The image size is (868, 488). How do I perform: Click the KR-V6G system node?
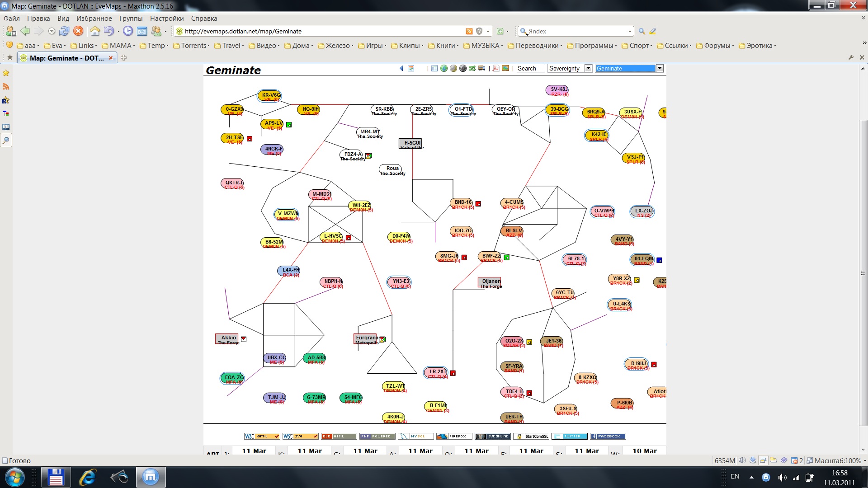point(271,95)
